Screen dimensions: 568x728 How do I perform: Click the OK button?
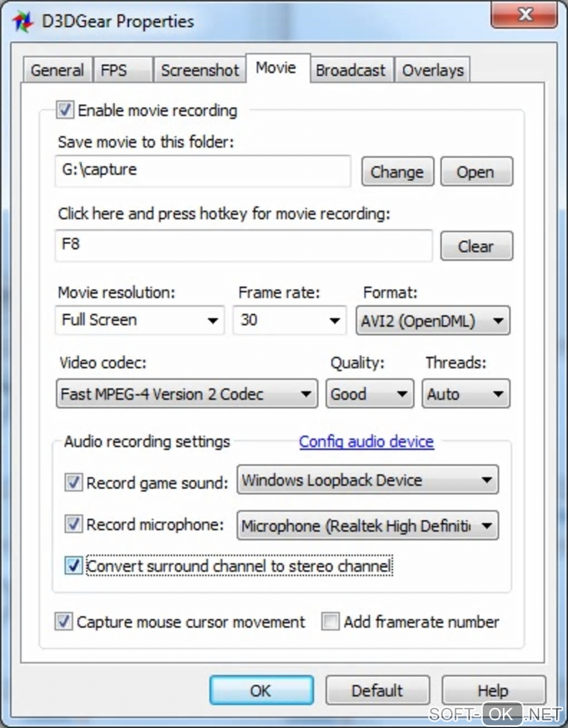click(261, 690)
